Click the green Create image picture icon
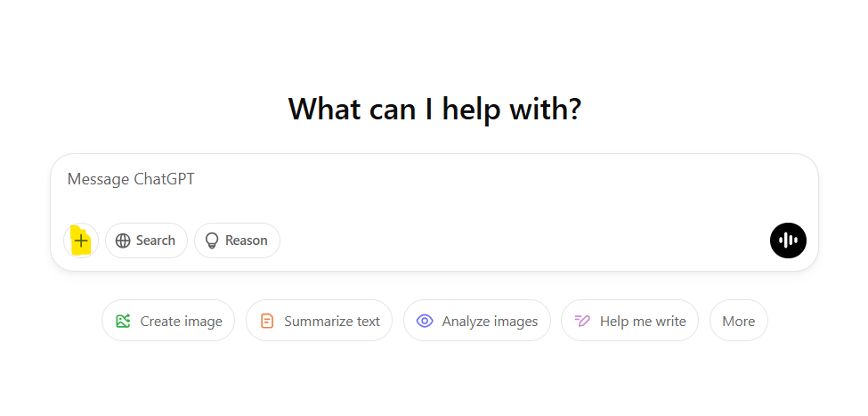Image resolution: width=868 pixels, height=416 pixels. coord(123,321)
